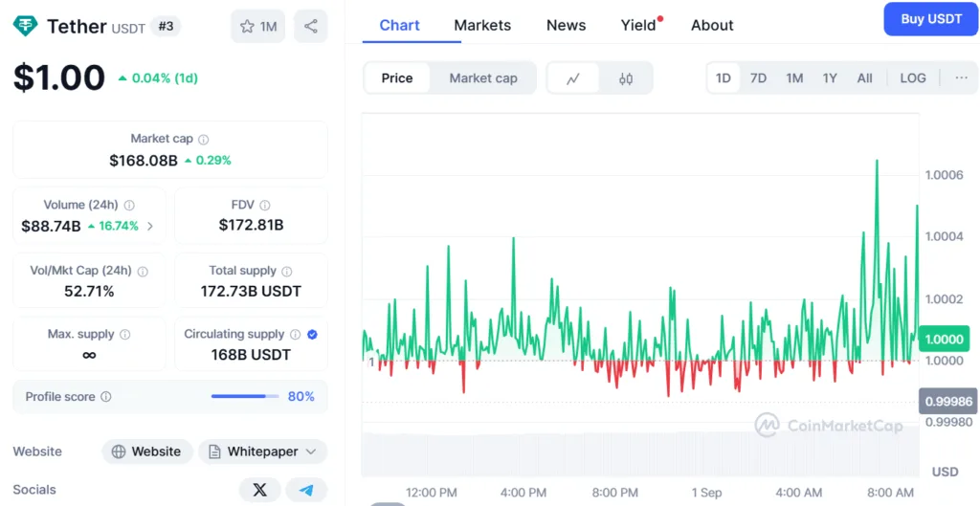The image size is (980, 506).
Task: Click the 52.71% Vol/Mkt Cap value
Action: pyautogui.click(x=89, y=291)
